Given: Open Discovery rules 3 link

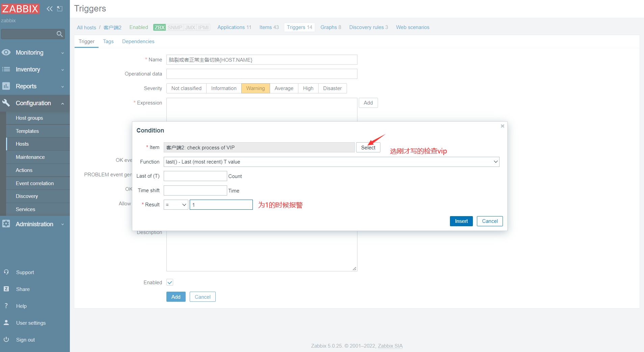Looking at the screenshot, I should coord(369,27).
